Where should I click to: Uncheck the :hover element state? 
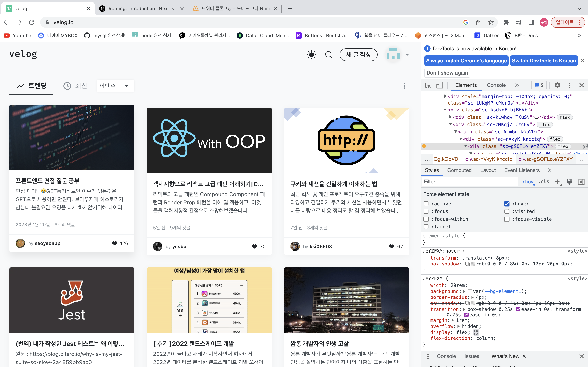(507, 204)
